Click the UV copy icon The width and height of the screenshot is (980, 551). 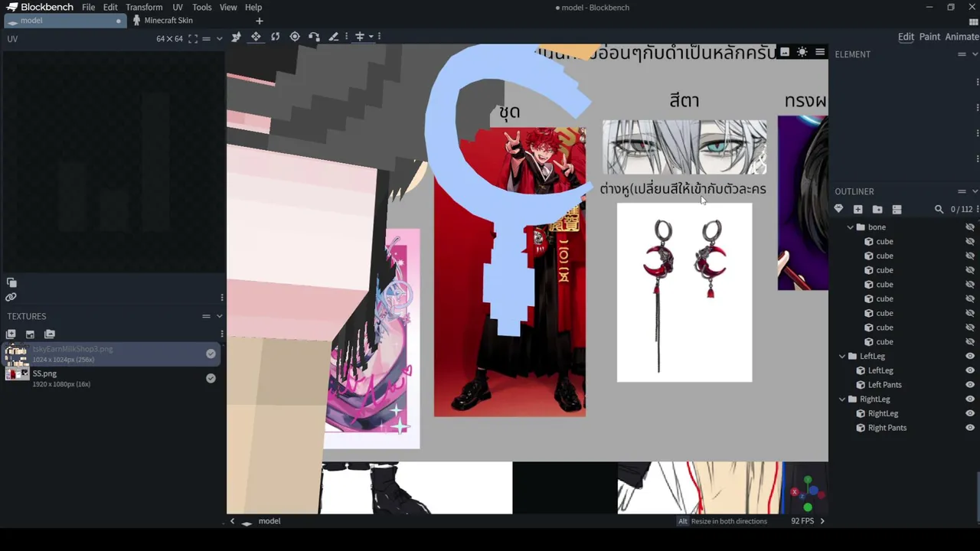(x=11, y=282)
